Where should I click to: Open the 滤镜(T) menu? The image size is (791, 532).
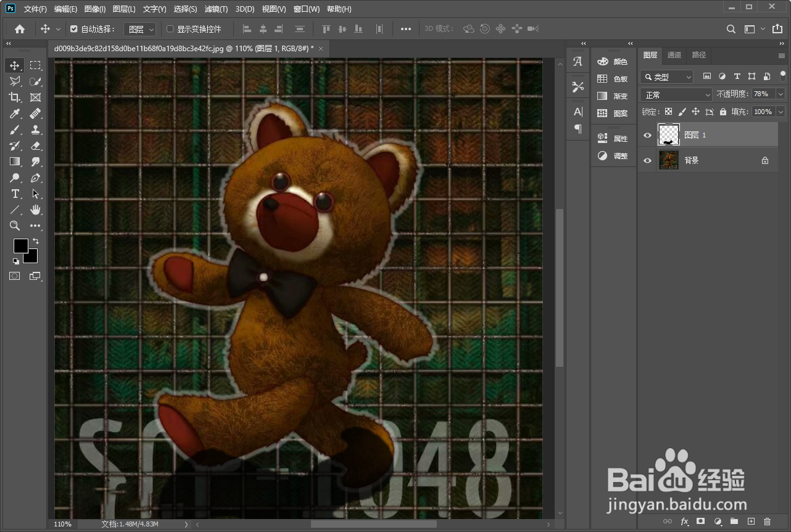click(216, 9)
